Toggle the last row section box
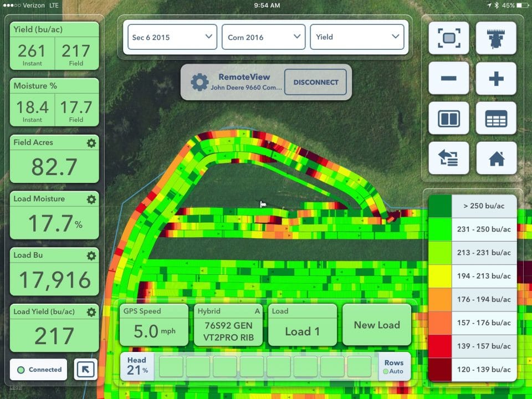532x399 pixels. (360, 367)
